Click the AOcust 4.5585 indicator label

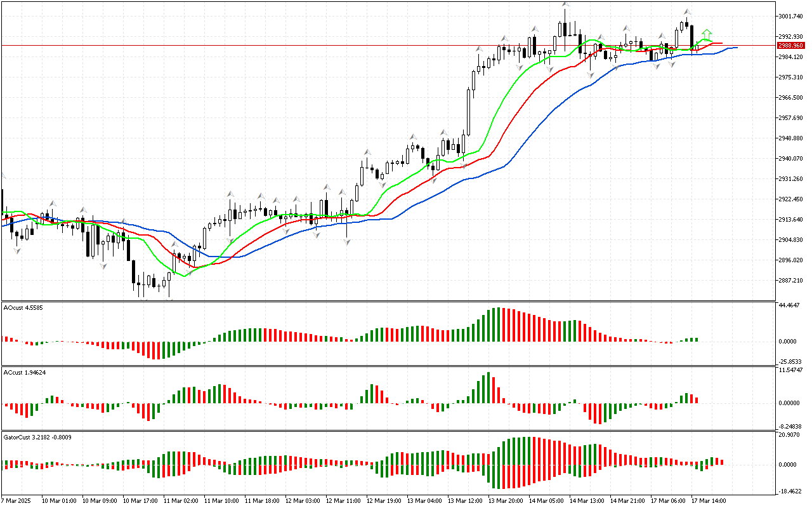(x=23, y=307)
